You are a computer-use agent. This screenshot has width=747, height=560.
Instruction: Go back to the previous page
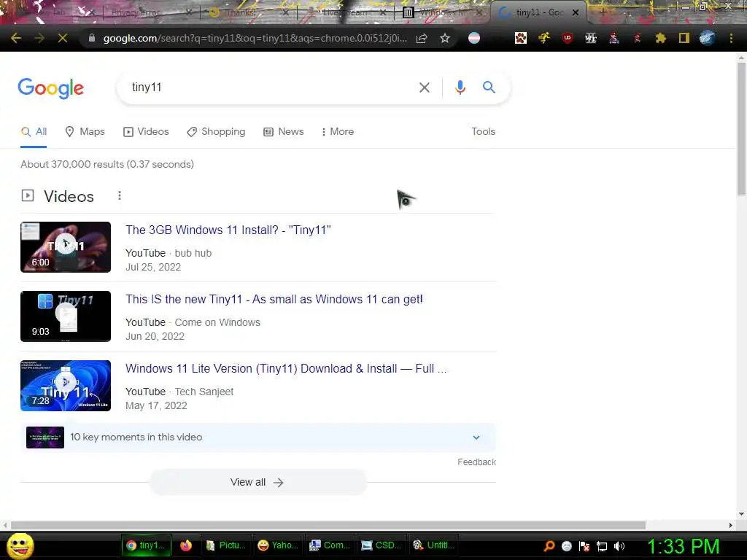16,38
